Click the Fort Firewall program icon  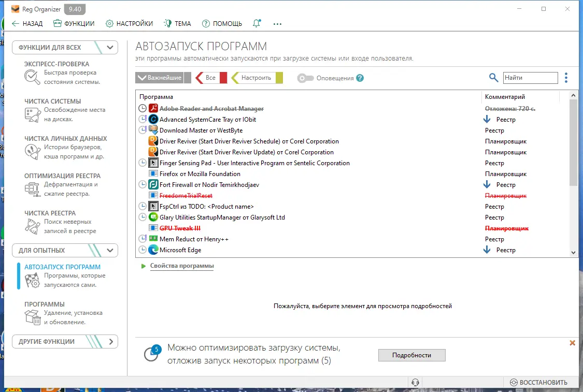pos(153,185)
